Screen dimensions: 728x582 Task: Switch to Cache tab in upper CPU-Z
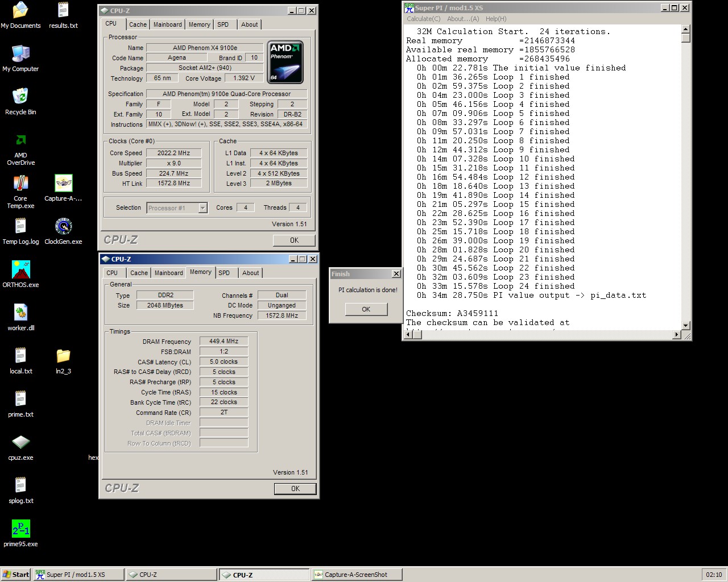138,24
